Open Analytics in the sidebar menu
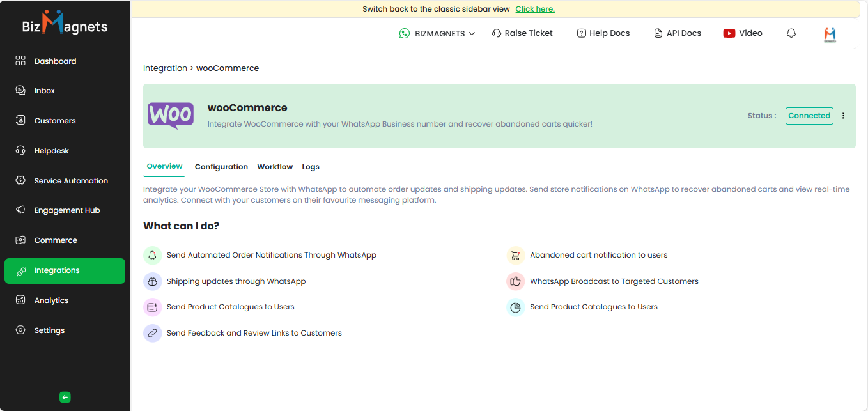Screen dimensions: 868x411 [x=51, y=300]
